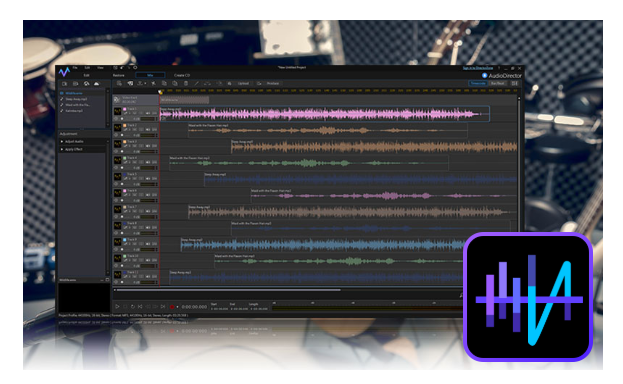Click the Track 1 waveform thumbnail icon
Viewport: 623px width, 384px height.
(118, 111)
